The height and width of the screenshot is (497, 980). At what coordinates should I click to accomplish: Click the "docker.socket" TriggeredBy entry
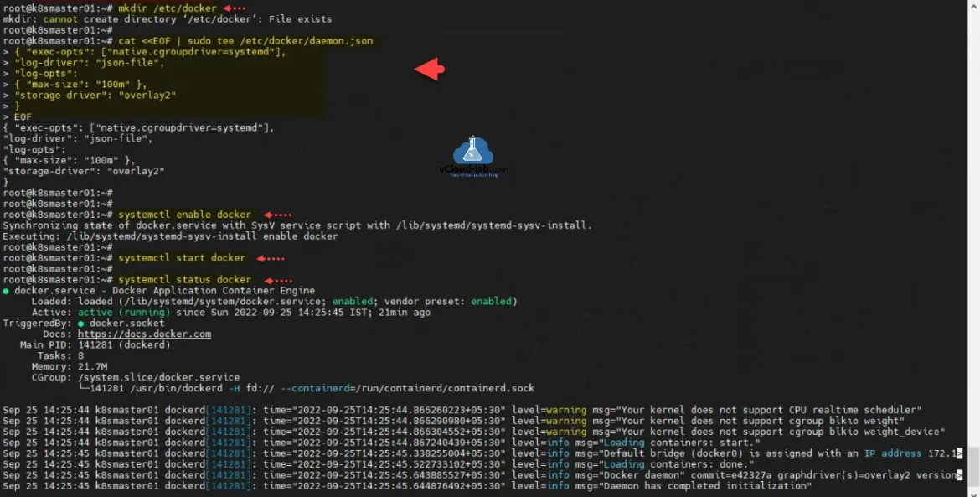(x=126, y=324)
